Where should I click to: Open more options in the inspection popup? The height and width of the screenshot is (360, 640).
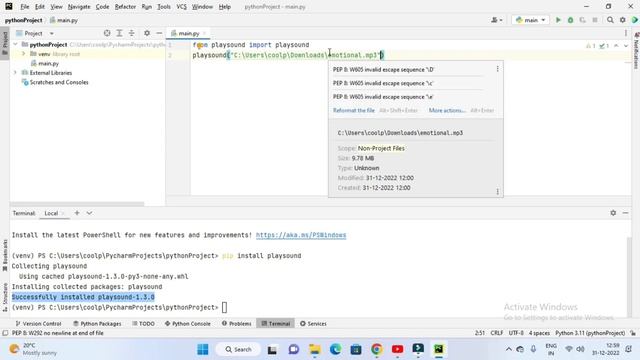[x=497, y=69]
